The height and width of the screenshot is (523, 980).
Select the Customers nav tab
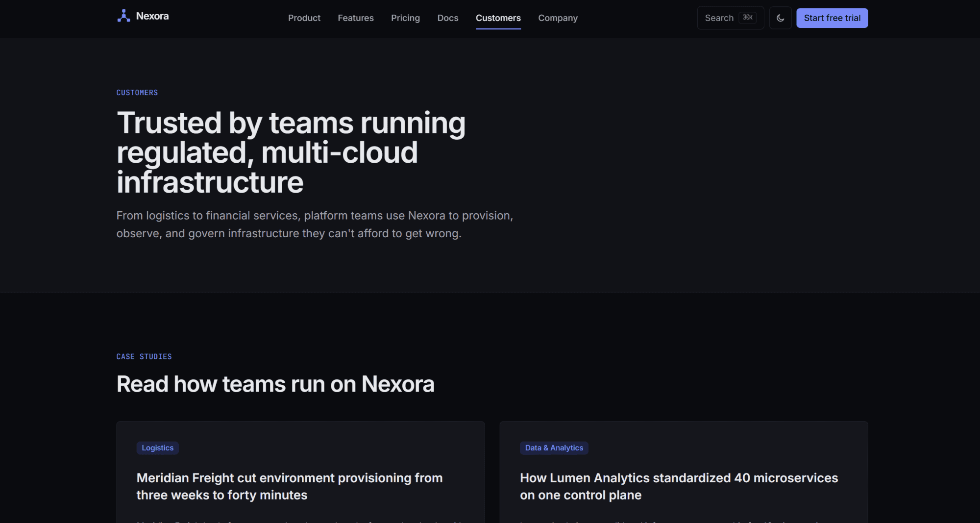[498, 18]
